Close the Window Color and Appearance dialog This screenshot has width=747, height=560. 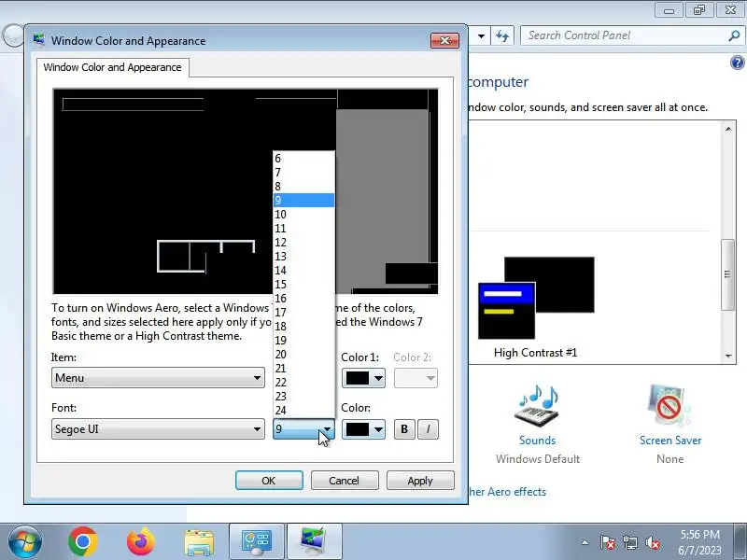point(444,40)
